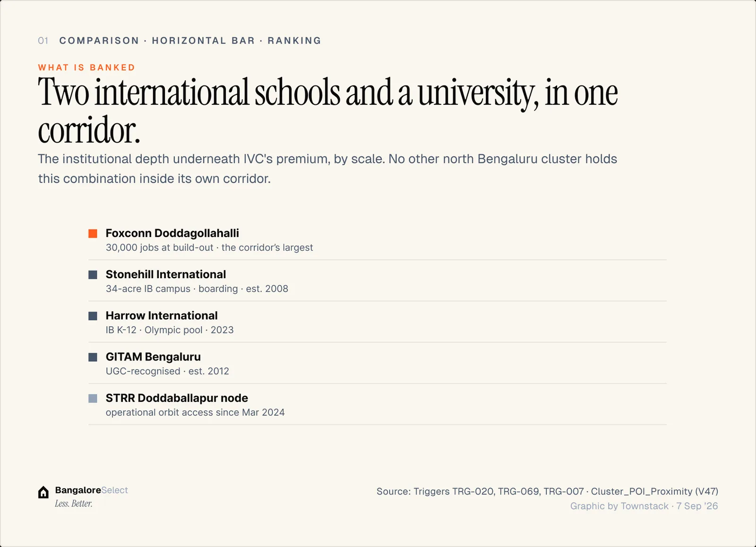The image size is (756, 547).
Task: Click '34-acre IB campus · boarding' description
Action: pos(197,289)
